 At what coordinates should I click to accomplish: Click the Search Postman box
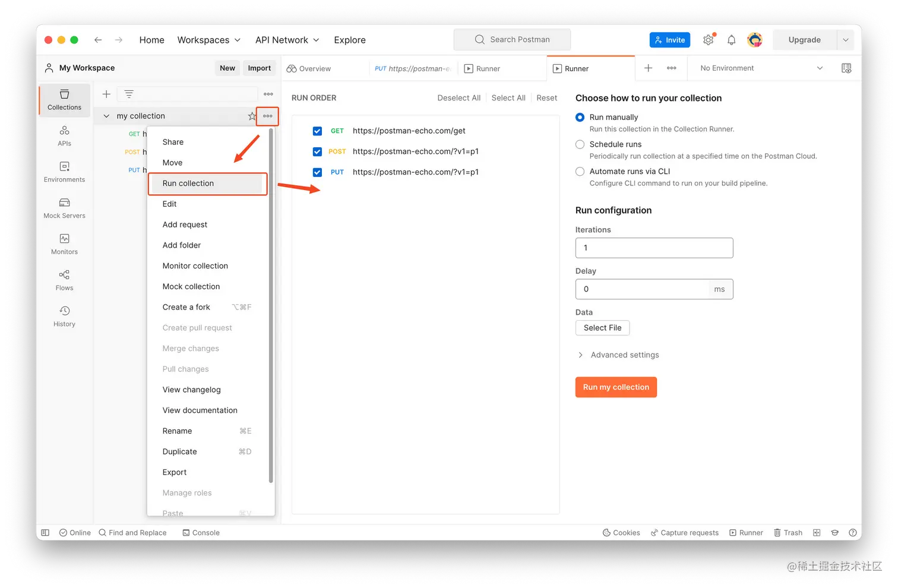[x=512, y=40]
